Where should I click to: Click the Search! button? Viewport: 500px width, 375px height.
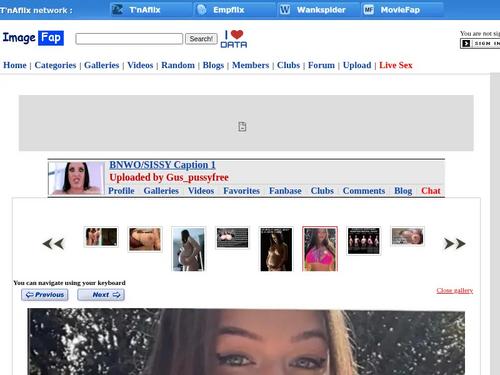point(201,39)
